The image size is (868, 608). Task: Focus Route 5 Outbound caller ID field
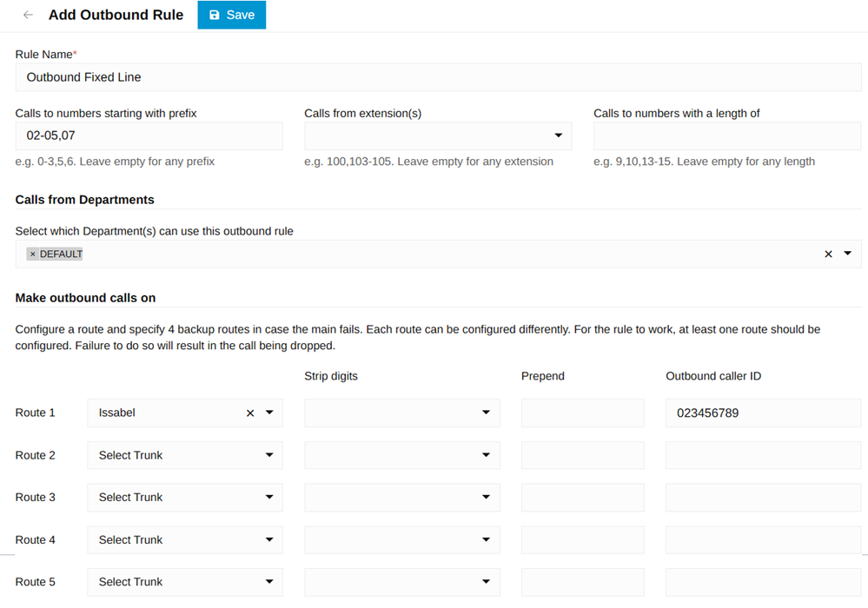pyautogui.click(x=764, y=582)
